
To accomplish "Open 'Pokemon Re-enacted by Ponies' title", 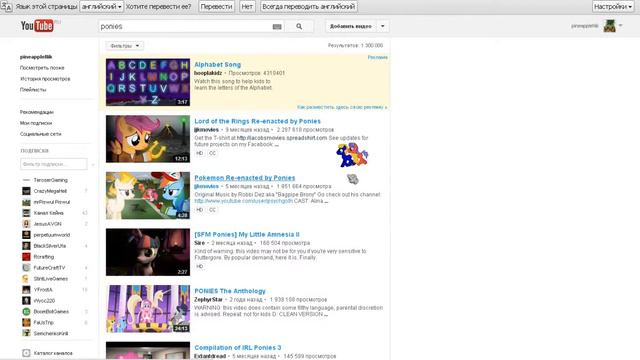I will tap(244, 178).
